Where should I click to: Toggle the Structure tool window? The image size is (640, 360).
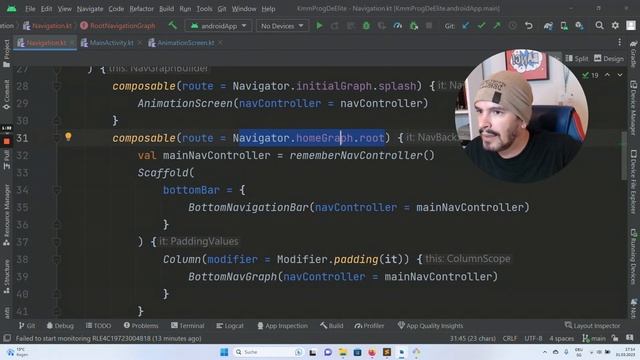(x=6, y=276)
